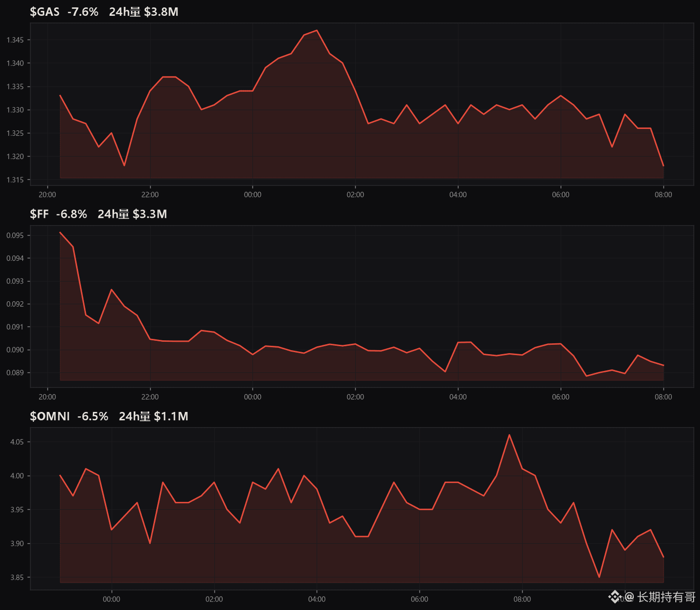Click the 00:00 time label under OMNI chart

pyautogui.click(x=112, y=599)
